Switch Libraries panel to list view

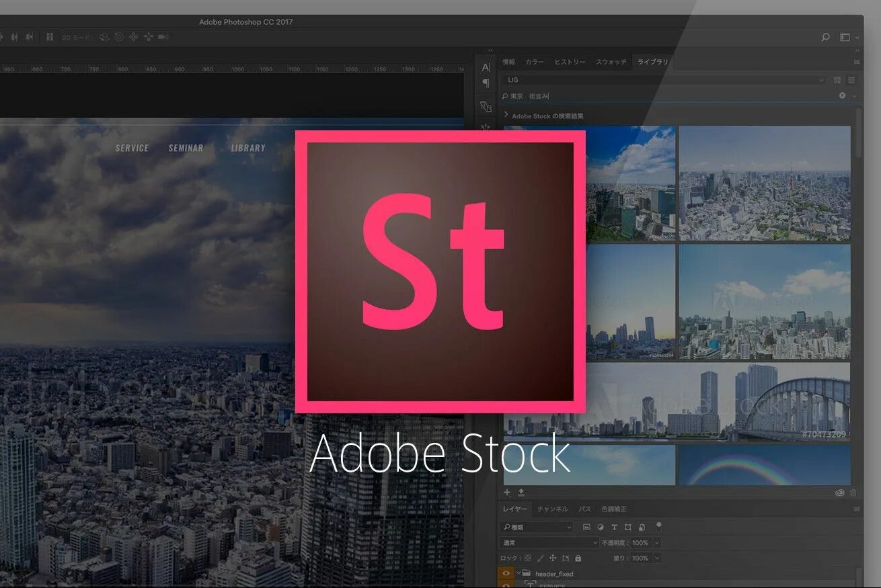pyautogui.click(x=851, y=80)
